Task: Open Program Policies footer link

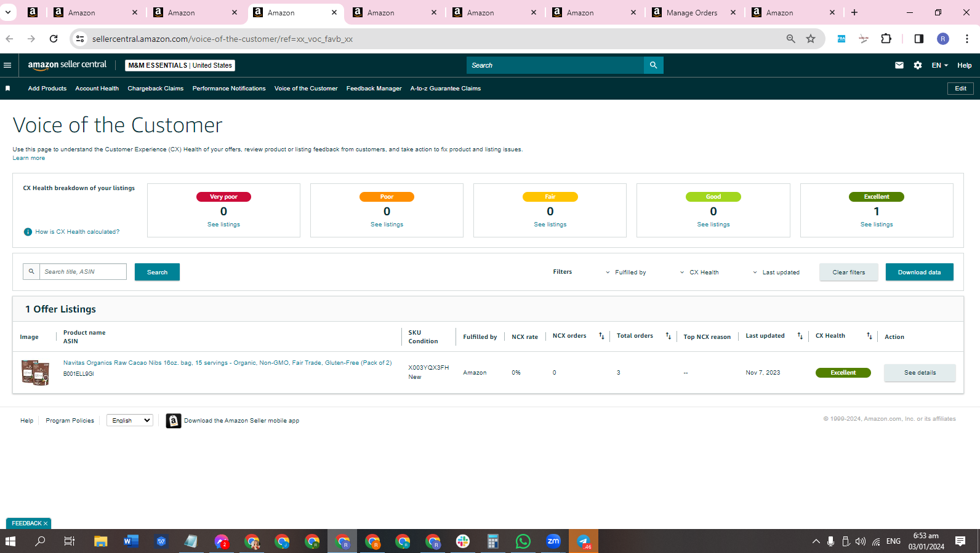Action: point(70,421)
